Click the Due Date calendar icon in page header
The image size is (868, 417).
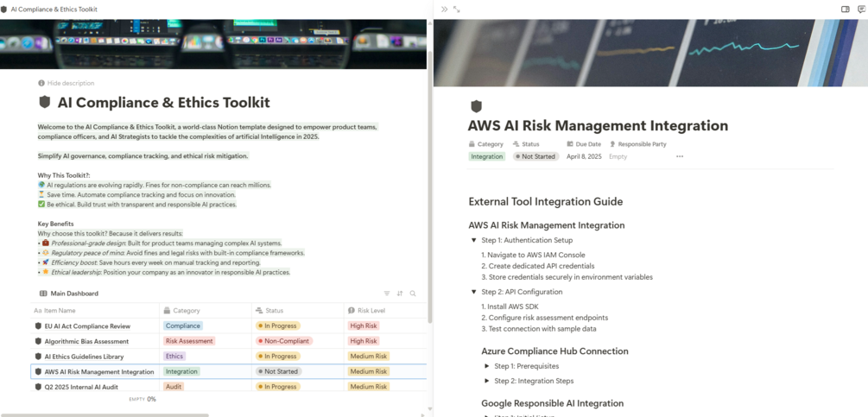(x=570, y=144)
